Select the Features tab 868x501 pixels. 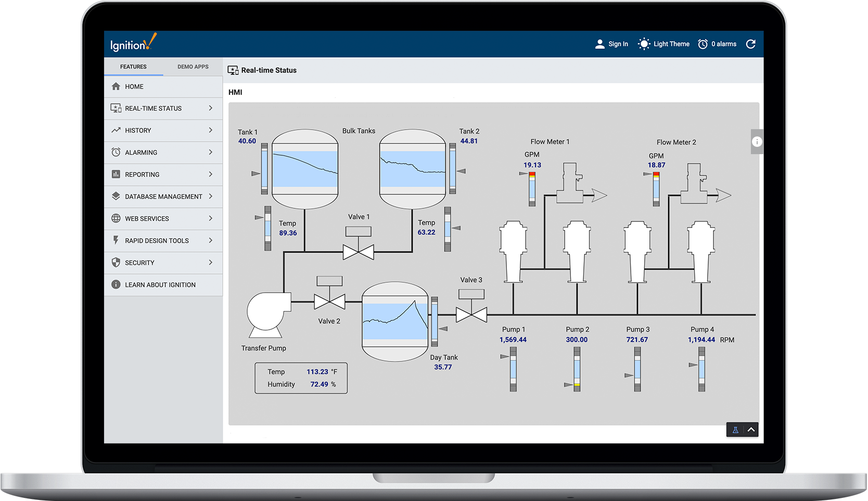tap(133, 67)
